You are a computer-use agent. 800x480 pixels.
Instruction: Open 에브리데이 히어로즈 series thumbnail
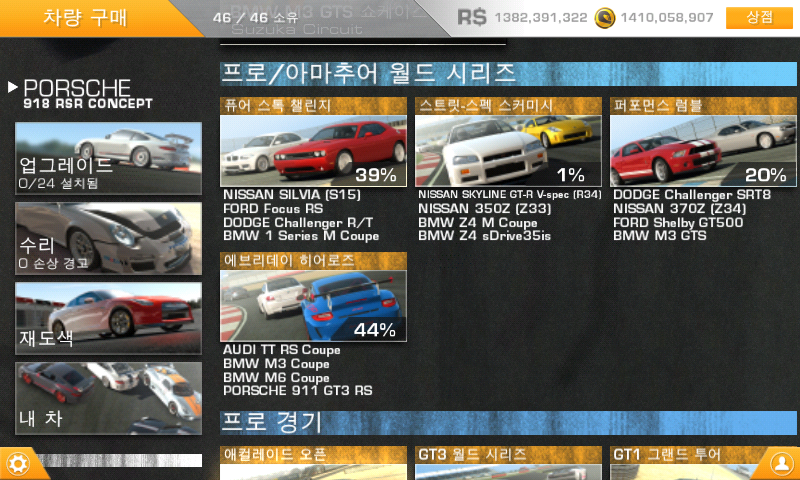coord(313,306)
